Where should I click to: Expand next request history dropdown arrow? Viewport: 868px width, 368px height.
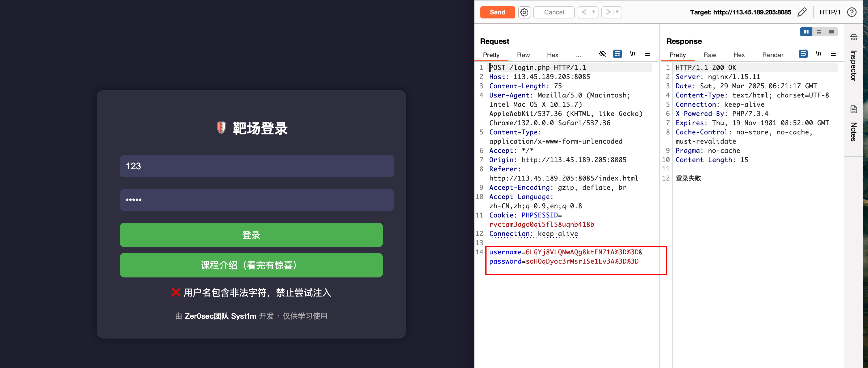(617, 12)
